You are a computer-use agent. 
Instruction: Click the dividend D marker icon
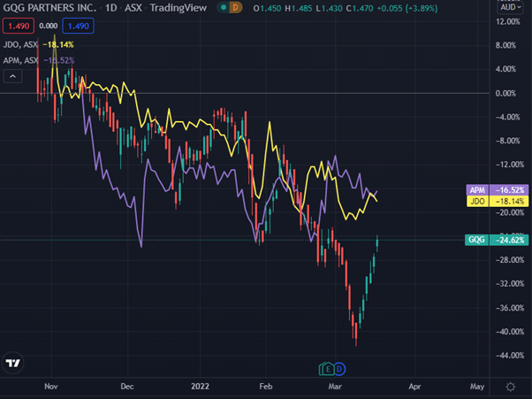tap(339, 369)
